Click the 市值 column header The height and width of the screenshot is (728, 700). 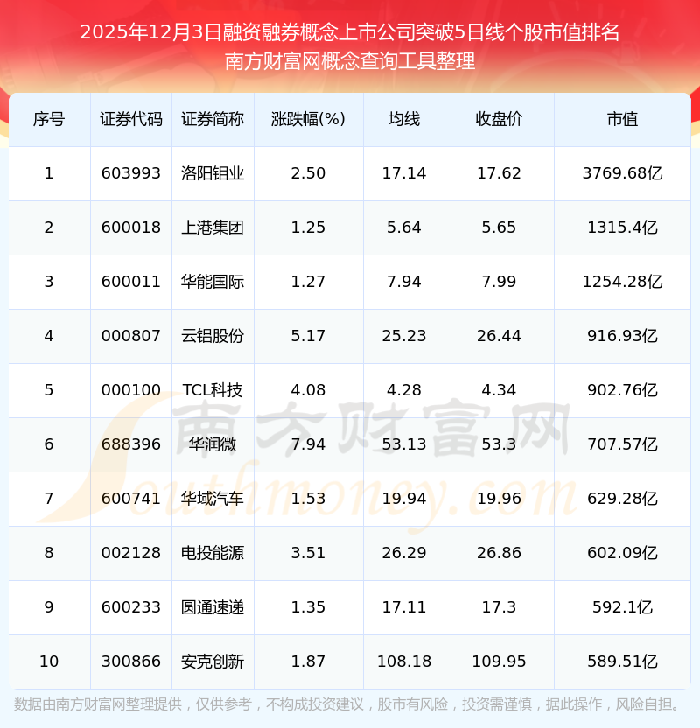[622, 119]
